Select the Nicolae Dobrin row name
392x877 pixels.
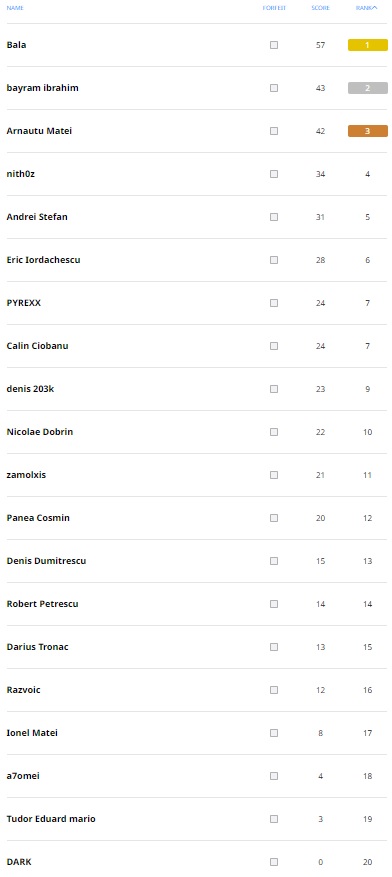40,432
